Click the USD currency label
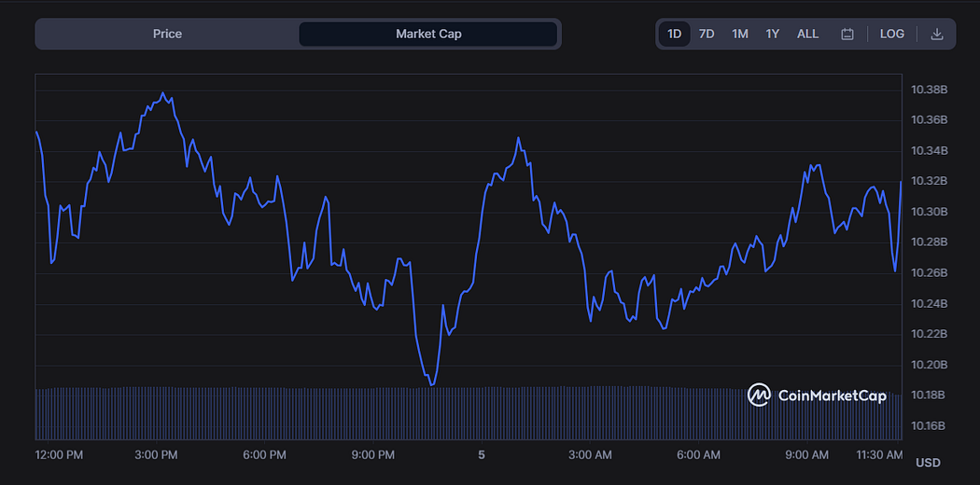Viewport: 980px width, 485px height. coord(928,464)
